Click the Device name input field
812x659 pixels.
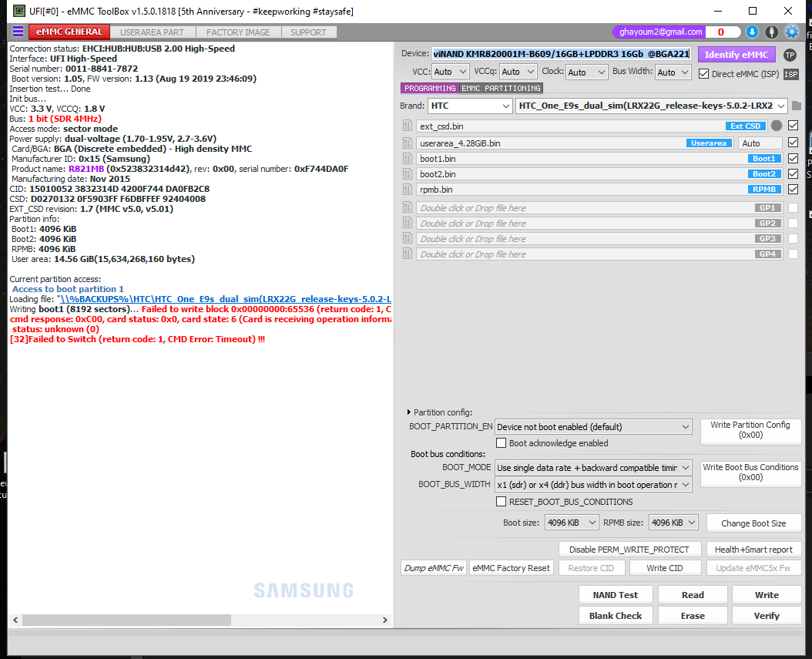(562, 54)
